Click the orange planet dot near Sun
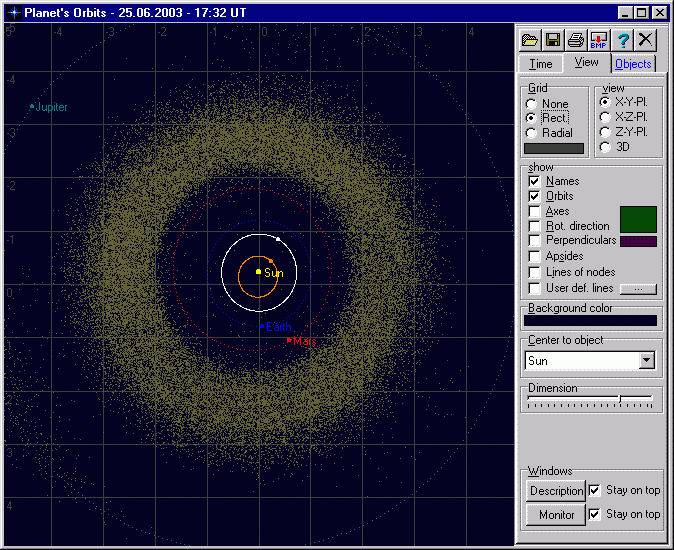 point(271,261)
